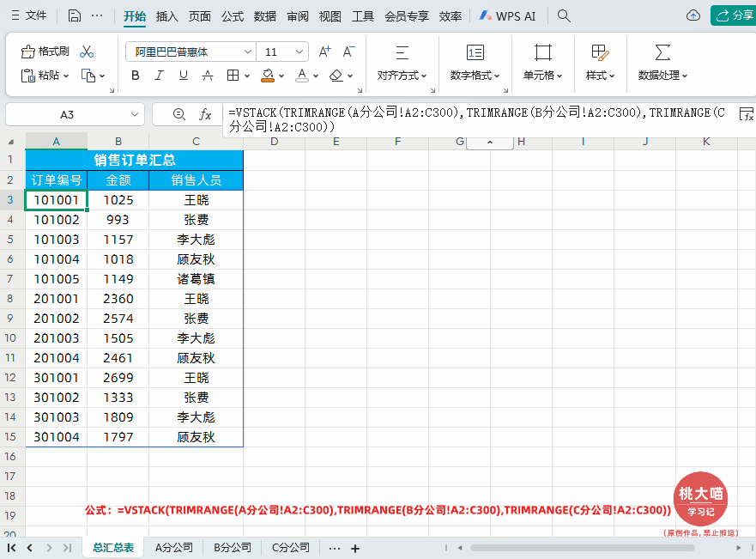
Task: Click the search magnifier icon in menu bar
Action: [x=564, y=16]
